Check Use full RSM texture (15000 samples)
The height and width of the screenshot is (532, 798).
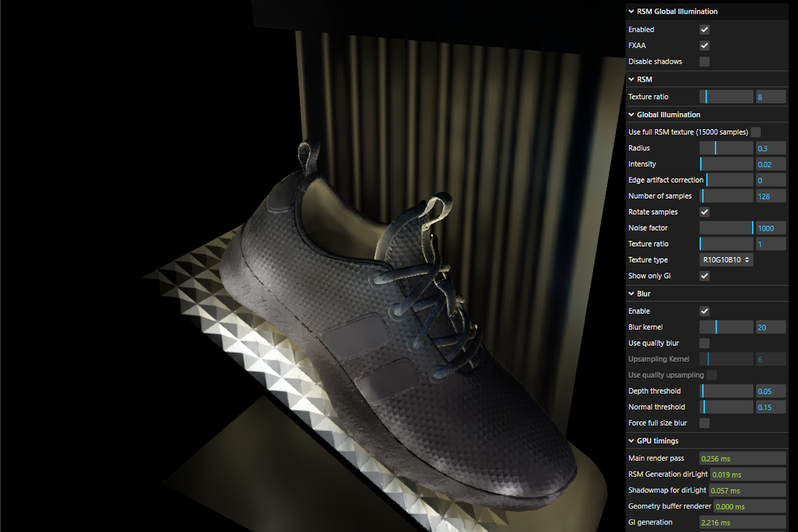pos(755,132)
